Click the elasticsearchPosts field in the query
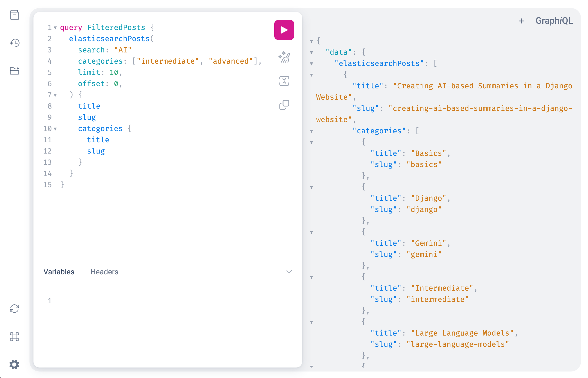 [x=109, y=39]
